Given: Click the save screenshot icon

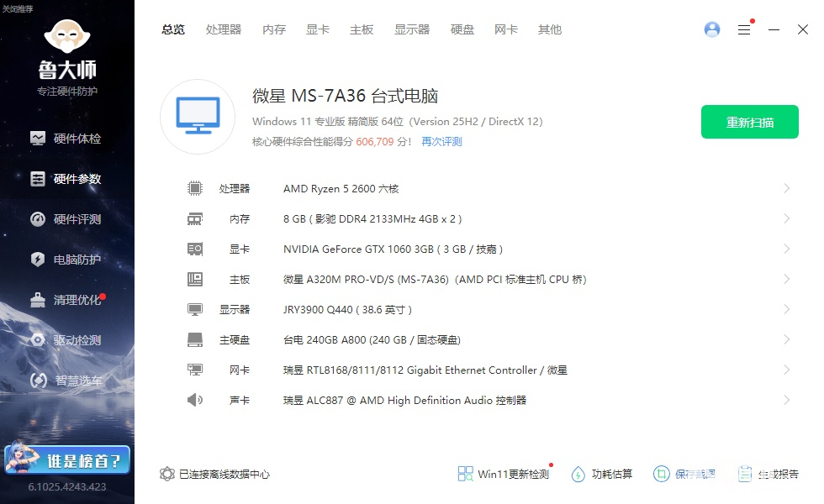Looking at the screenshot, I should 663,474.
